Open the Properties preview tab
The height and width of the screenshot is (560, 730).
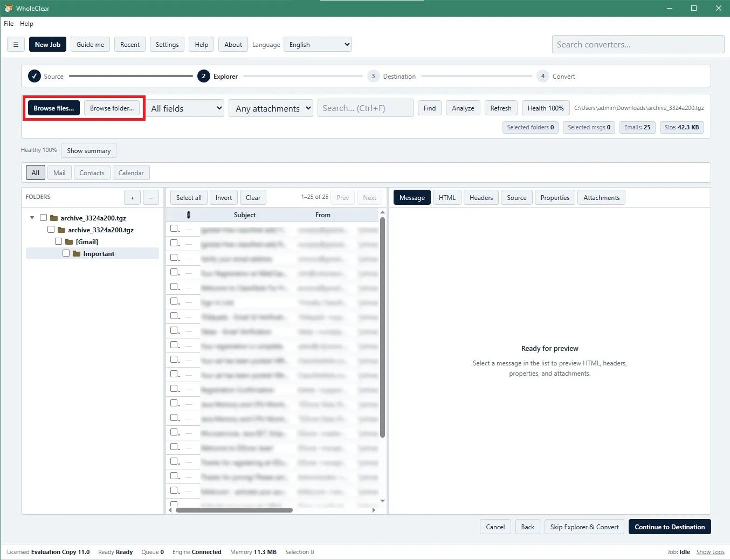555,198
